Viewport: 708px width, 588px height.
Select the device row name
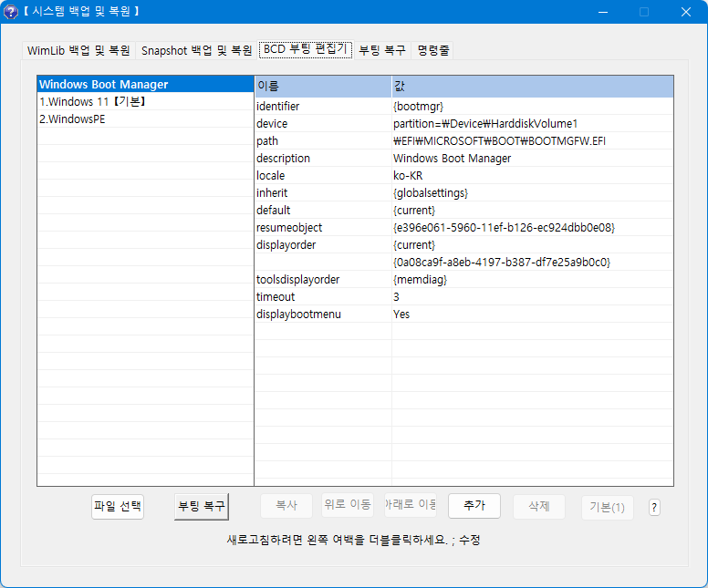click(272, 124)
